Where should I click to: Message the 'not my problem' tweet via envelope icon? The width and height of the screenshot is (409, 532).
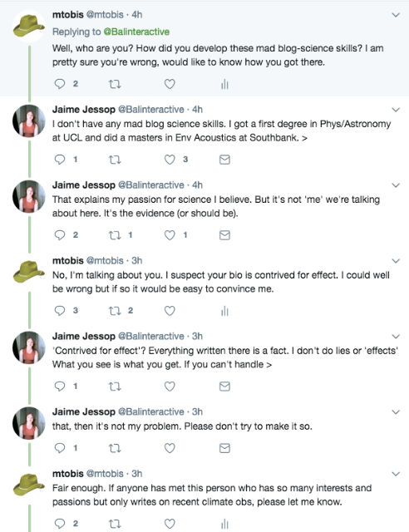(224, 448)
